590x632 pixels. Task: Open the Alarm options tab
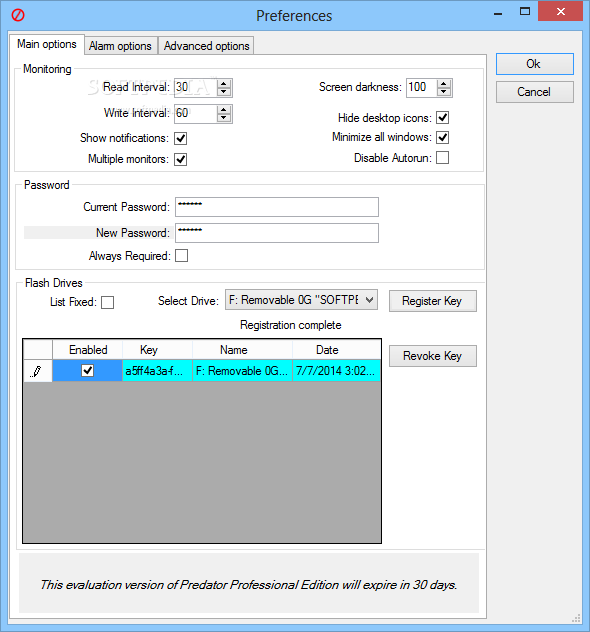[x=120, y=46]
